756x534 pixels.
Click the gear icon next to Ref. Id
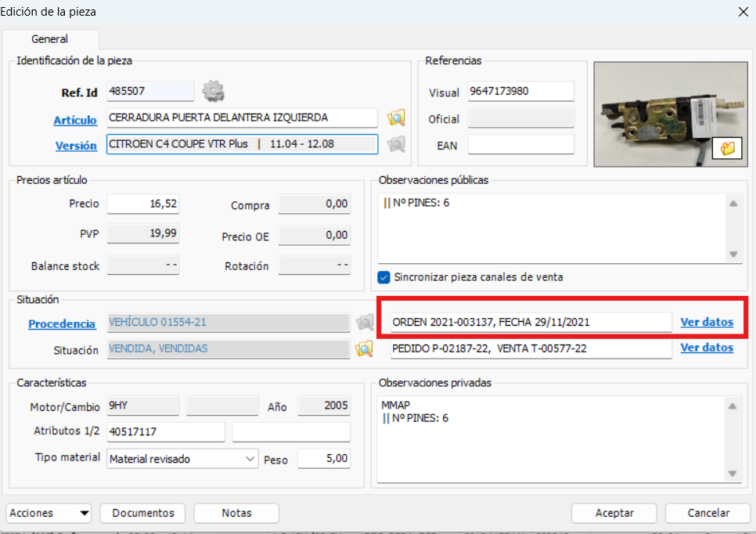tap(213, 92)
